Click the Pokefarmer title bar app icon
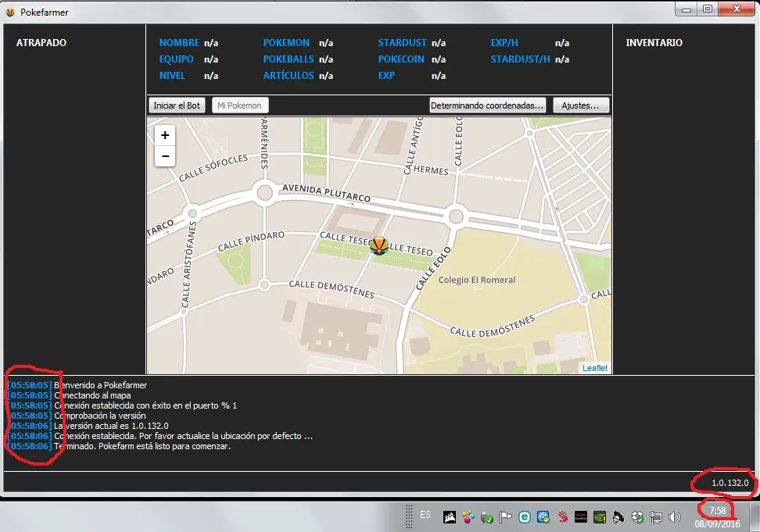Viewport: 760px width, 532px height. 10,12
